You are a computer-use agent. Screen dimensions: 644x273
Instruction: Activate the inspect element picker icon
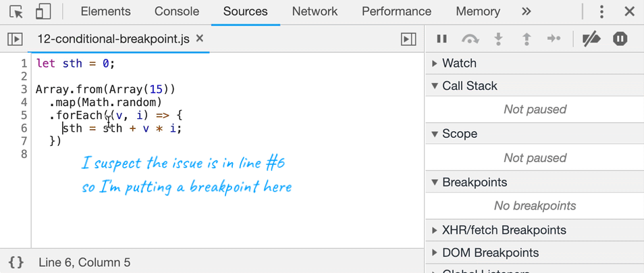click(x=16, y=11)
